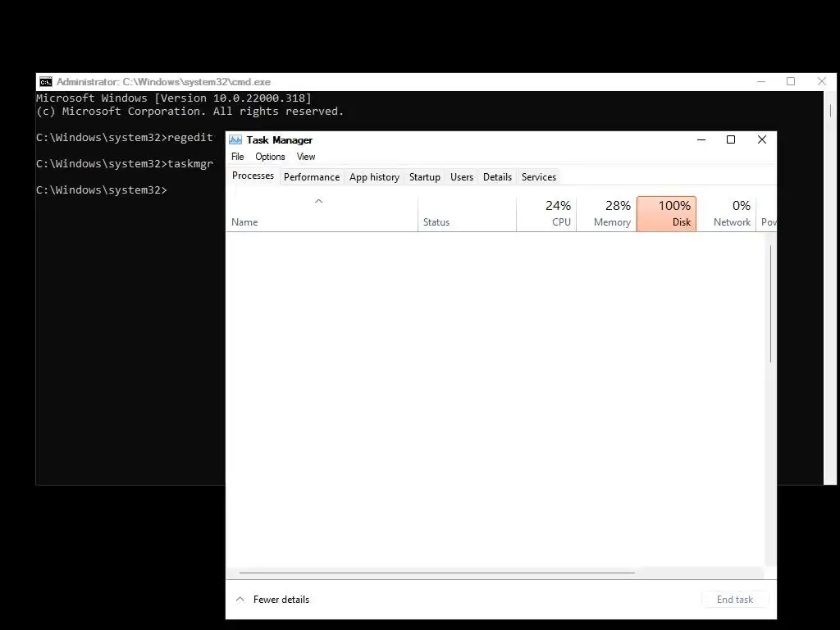
Task: Minimize the Command Prompt window
Action: (x=761, y=81)
